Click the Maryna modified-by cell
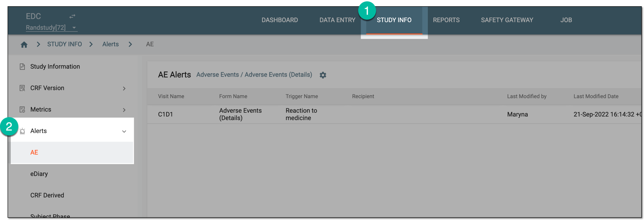Screen dimensions: 644x220 [518, 115]
